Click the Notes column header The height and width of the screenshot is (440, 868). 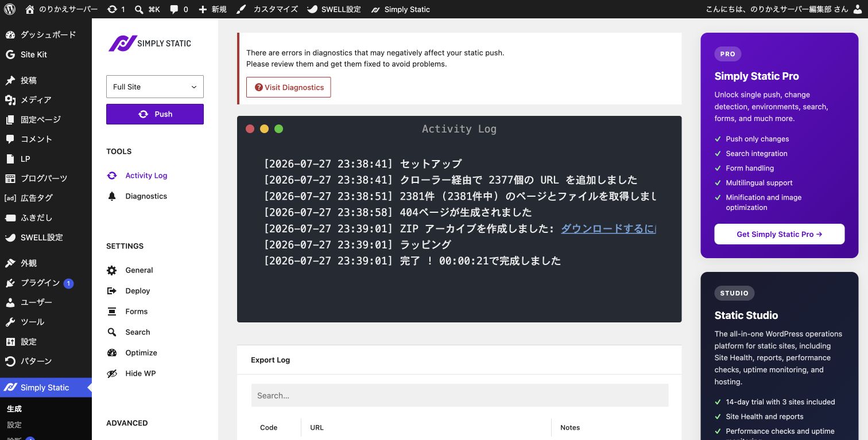(x=570, y=427)
